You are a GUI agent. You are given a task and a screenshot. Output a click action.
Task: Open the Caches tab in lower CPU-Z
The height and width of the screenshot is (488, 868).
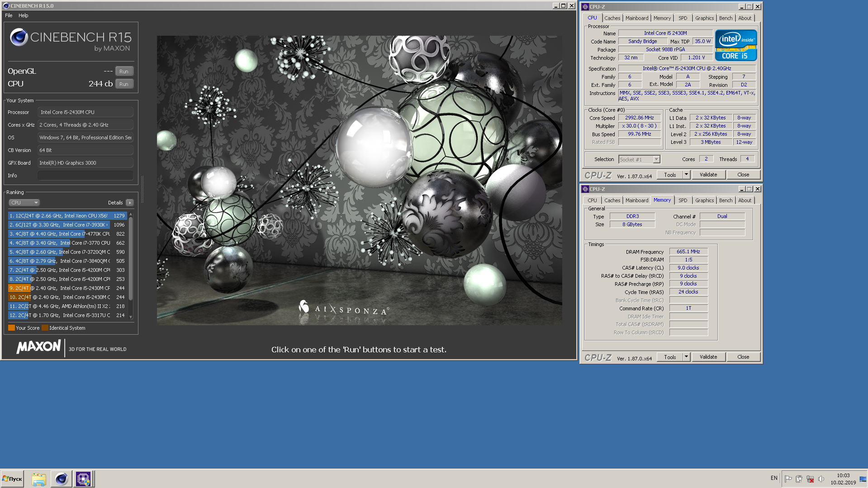coord(612,200)
